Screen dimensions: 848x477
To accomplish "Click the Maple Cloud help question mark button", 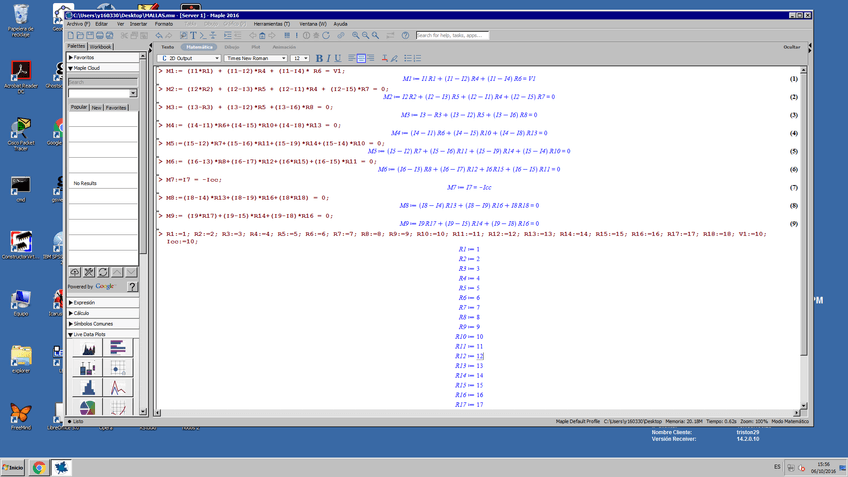I will coord(132,286).
